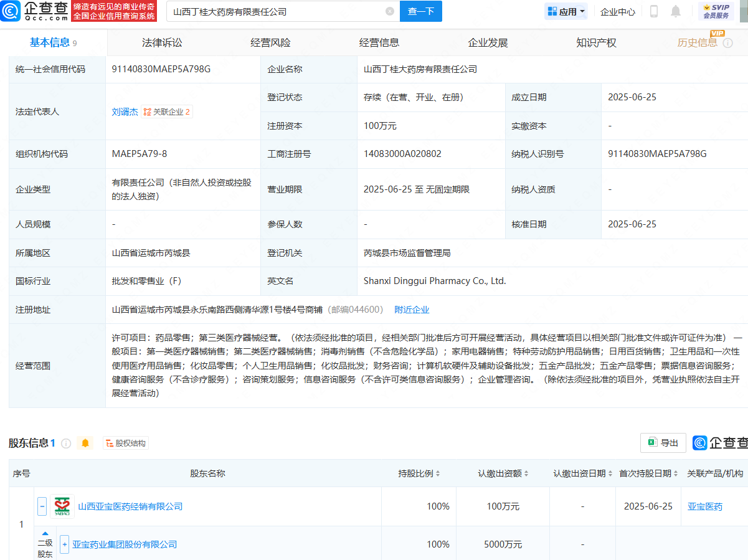Click the 亚宝 company logo thumbnail
The width and height of the screenshot is (748, 560).
[x=62, y=506]
